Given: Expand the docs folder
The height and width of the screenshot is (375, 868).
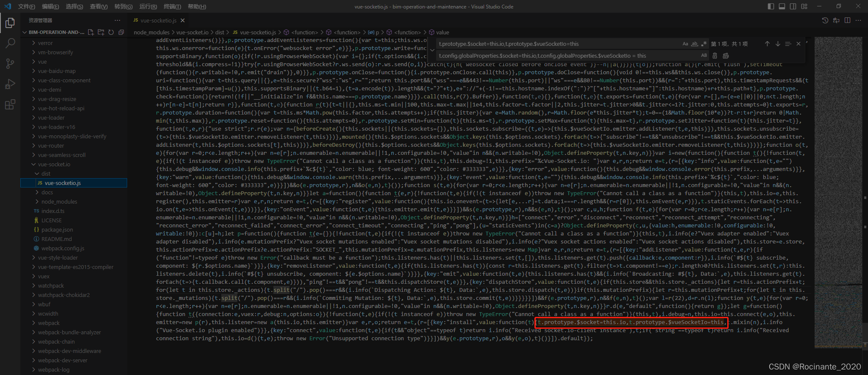Looking at the screenshot, I should [x=74, y=192].
